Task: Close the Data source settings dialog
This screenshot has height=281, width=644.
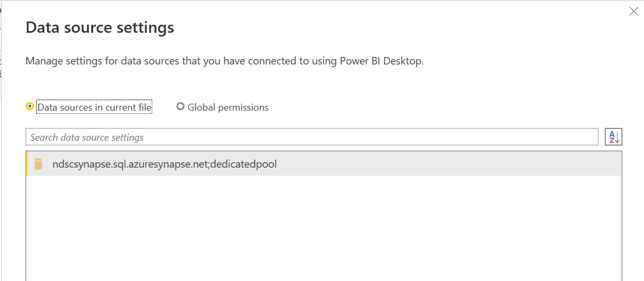Action: coord(634,11)
